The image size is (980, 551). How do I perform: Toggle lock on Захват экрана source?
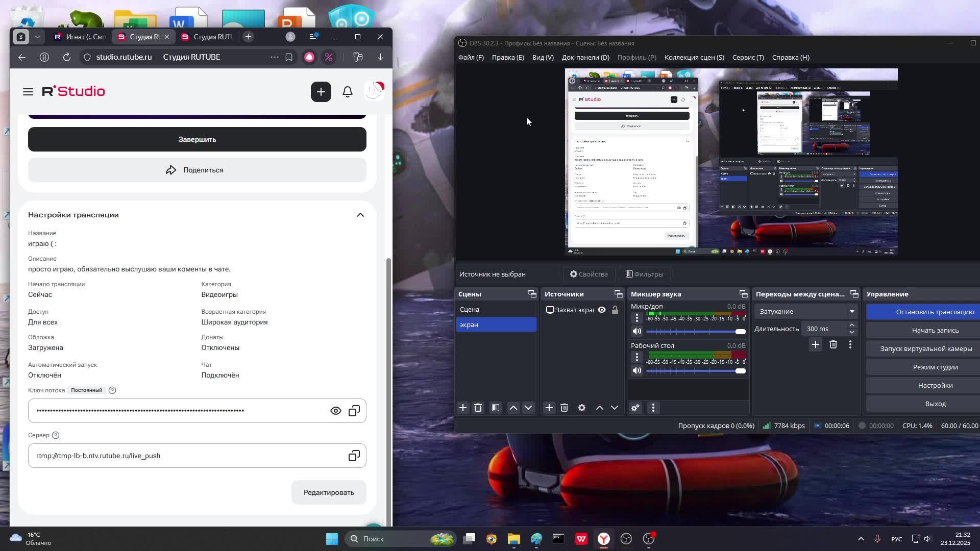[615, 310]
